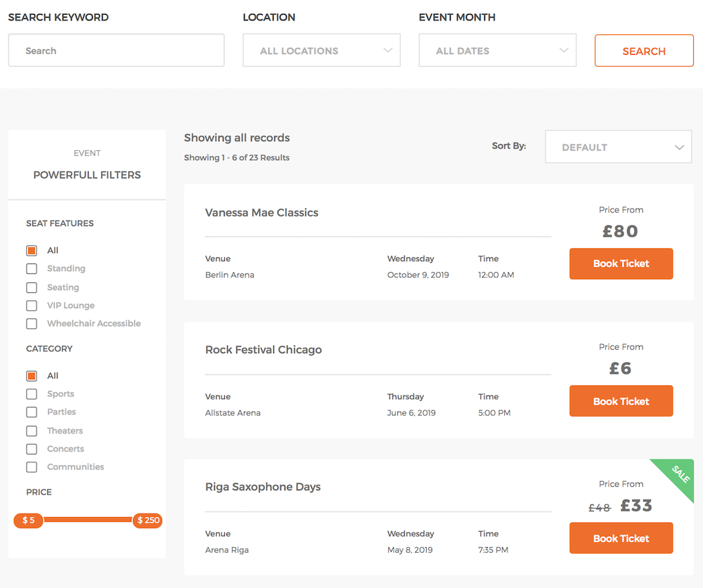Check the Standing seat feature checkbox

(32, 268)
